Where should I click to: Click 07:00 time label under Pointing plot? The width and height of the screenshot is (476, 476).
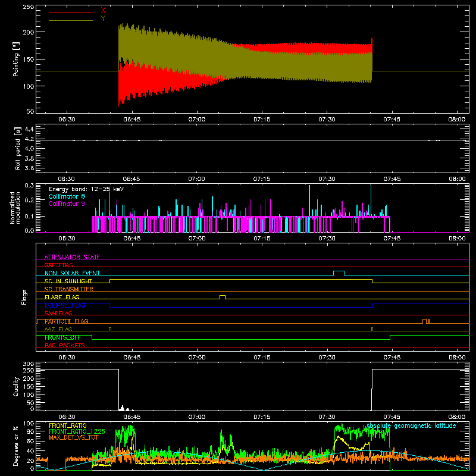point(197,120)
